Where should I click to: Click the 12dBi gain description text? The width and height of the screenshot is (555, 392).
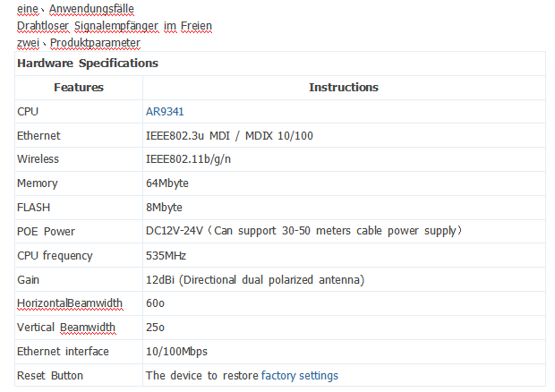(x=255, y=280)
